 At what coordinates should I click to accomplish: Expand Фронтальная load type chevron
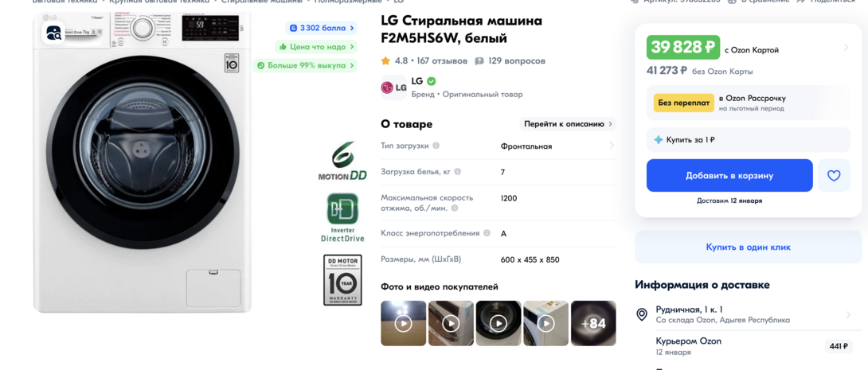pos(612,146)
